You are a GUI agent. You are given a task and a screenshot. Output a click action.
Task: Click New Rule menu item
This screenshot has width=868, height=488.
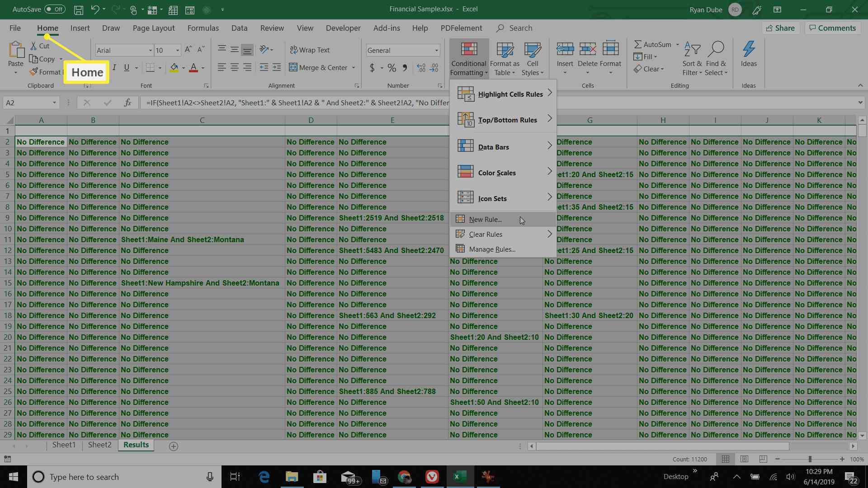pos(485,219)
